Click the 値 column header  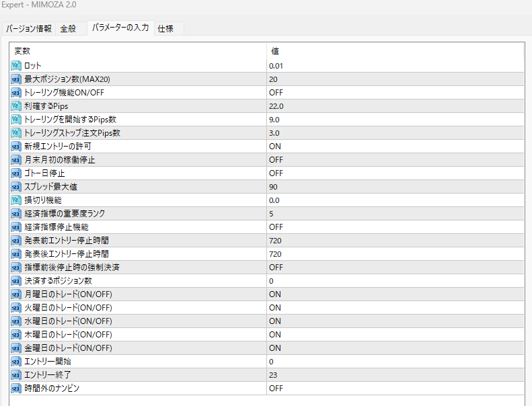coord(275,51)
